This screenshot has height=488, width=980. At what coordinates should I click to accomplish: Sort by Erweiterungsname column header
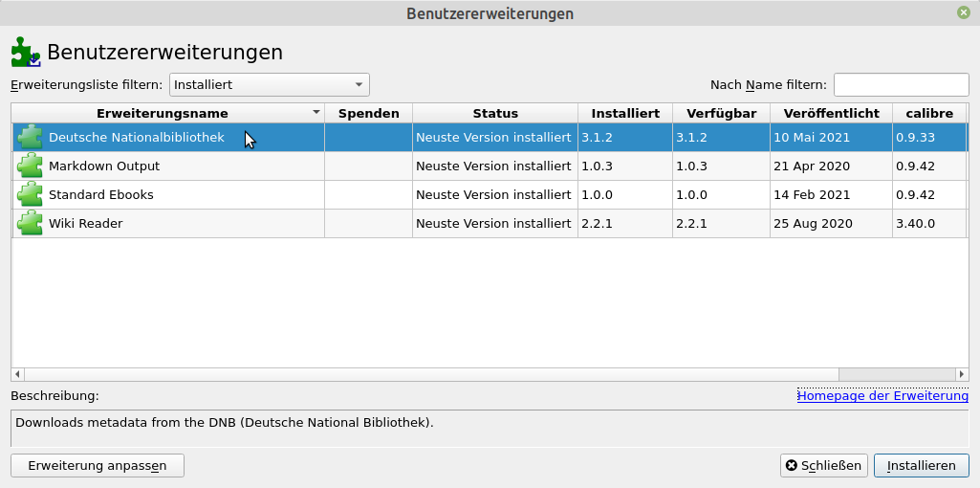163,113
